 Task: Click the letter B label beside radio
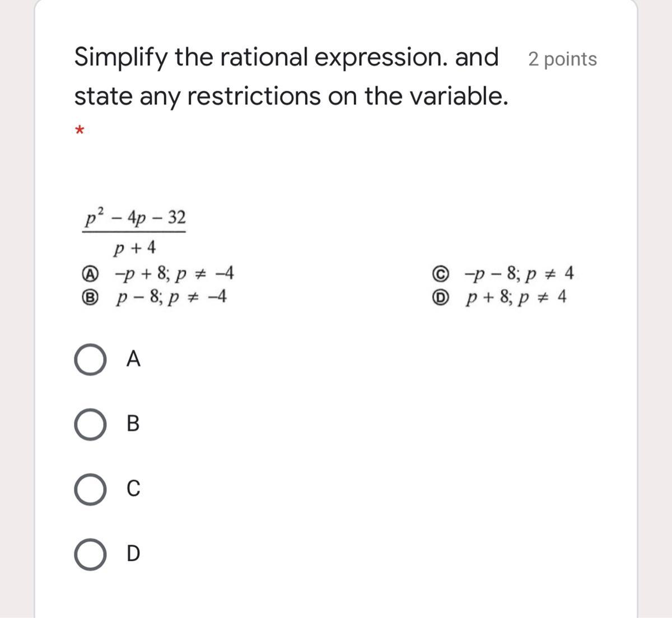133,424
